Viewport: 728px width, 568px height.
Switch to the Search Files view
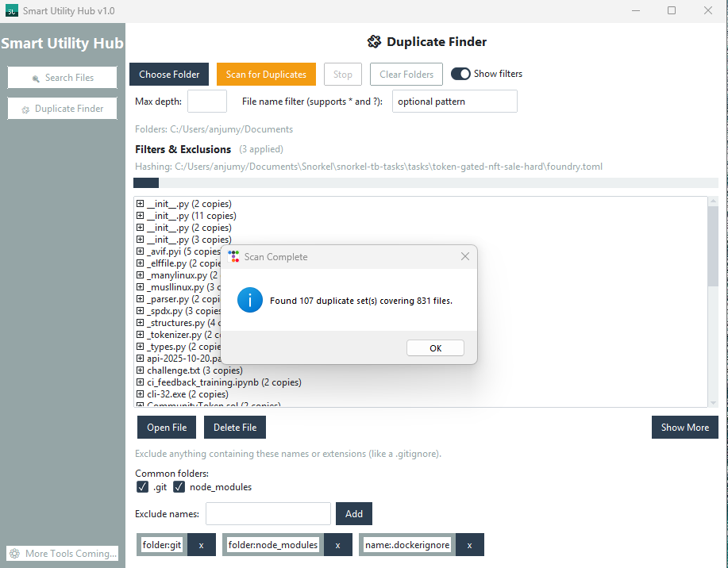(62, 78)
